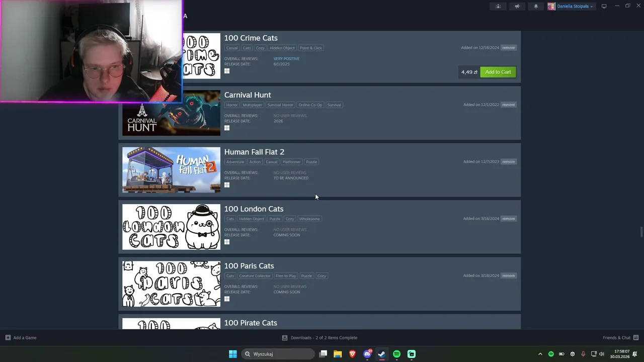Click the 100 London Cats thumbnail

point(171,227)
